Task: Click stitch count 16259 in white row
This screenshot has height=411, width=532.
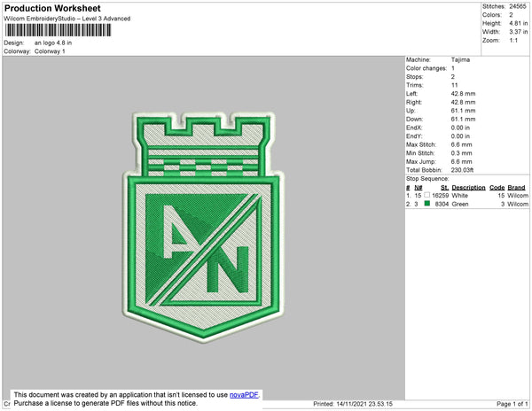Action: tap(440, 196)
